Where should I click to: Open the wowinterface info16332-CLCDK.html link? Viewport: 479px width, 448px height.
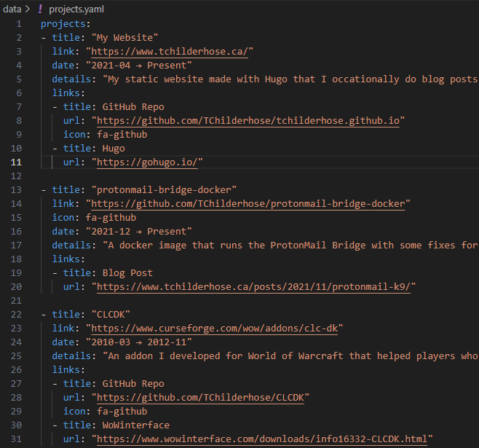point(262,439)
